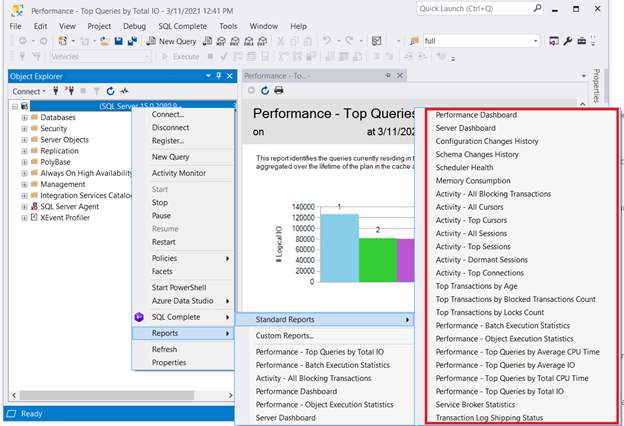This screenshot has height=426, width=624.
Task: Open Server Dashboard in Standard Reports list
Action: pyautogui.click(x=465, y=128)
